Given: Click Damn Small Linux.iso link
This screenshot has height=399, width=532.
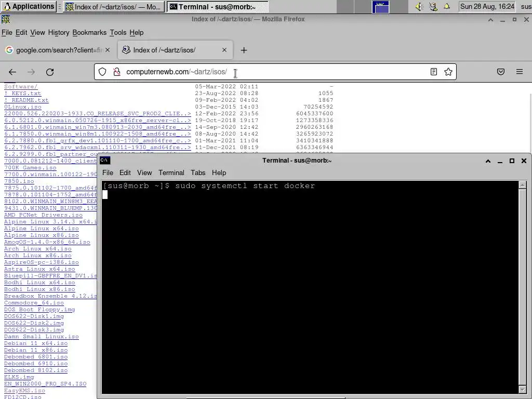Looking at the screenshot, I should (x=42, y=337).
